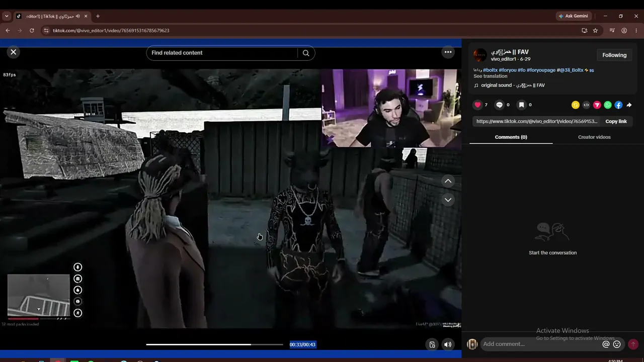Image resolution: width=644 pixels, height=362 pixels.
Task: Open the original sound link
Action: coord(513,85)
